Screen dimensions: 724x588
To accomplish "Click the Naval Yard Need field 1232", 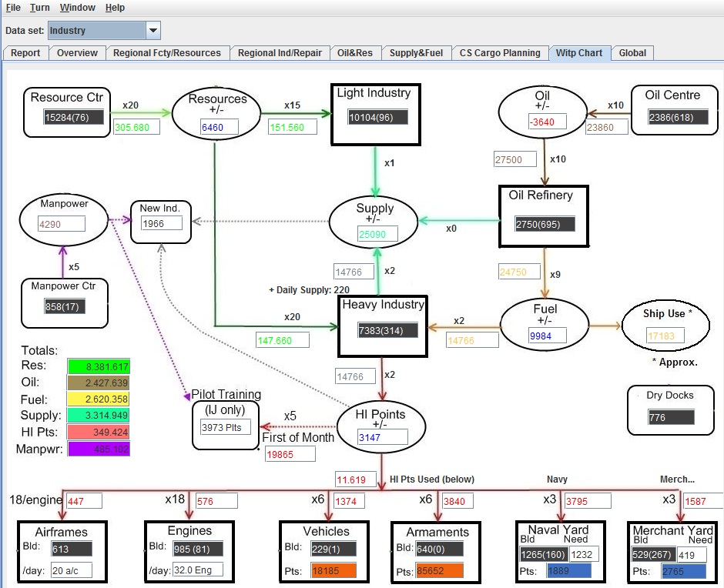I will 584,554.
